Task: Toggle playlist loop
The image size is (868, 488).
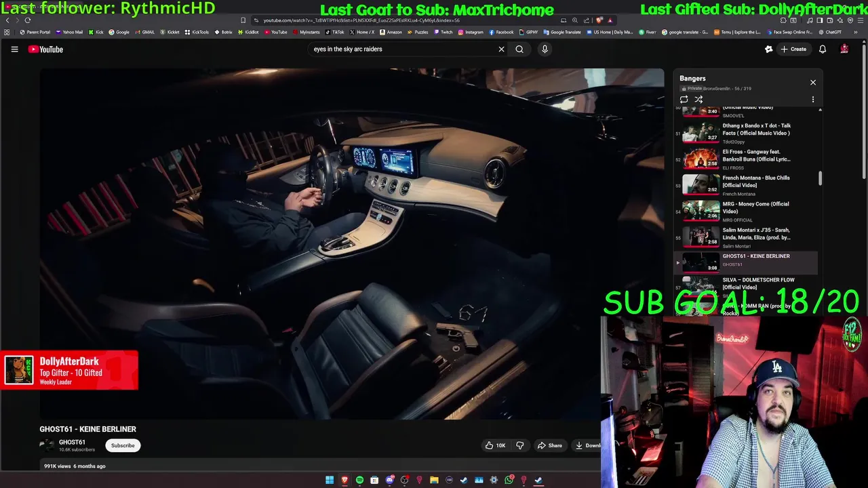Action: tap(684, 100)
